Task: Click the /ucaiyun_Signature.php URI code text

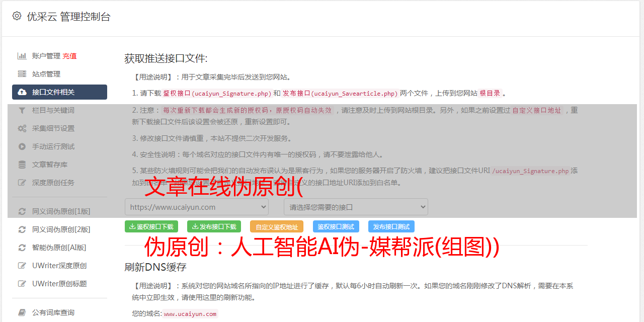Action: 530,171
